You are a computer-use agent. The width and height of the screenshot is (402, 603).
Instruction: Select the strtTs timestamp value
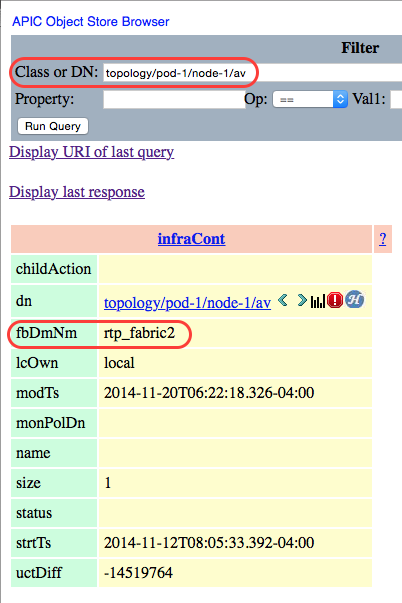pos(209,543)
